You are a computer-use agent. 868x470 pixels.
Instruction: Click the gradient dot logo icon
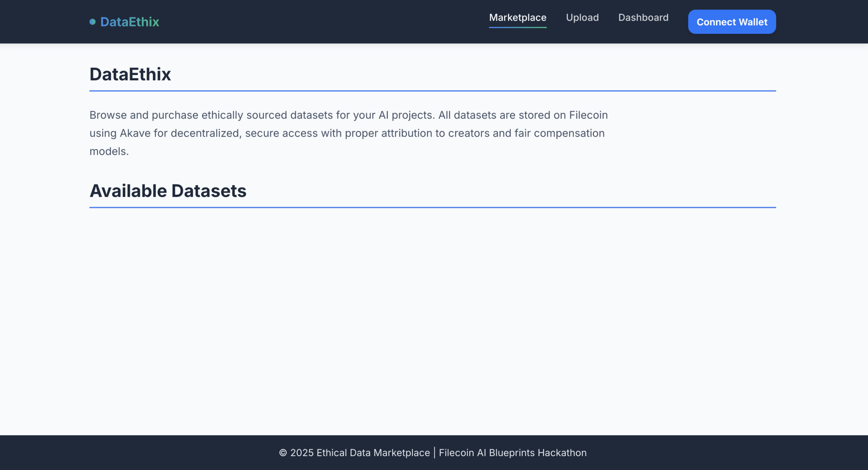click(x=92, y=22)
